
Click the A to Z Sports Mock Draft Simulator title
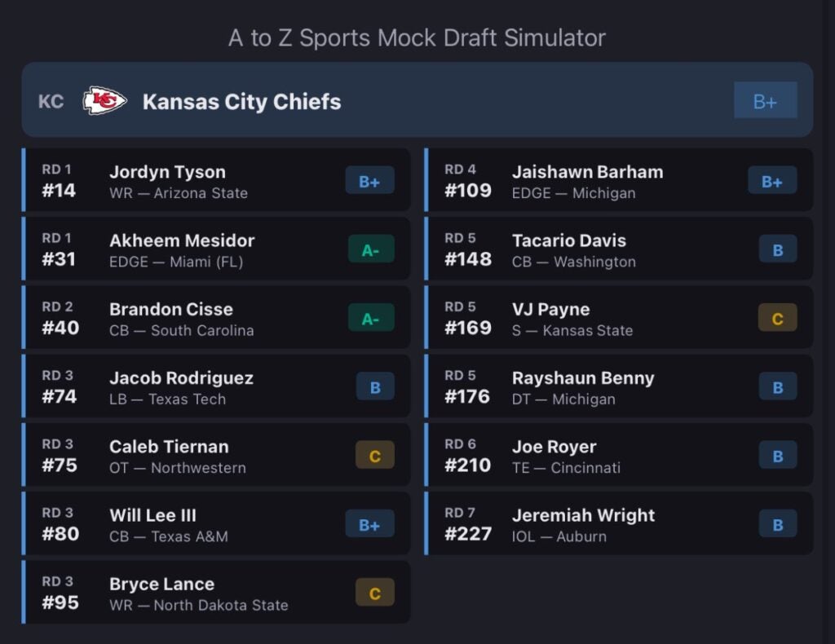tap(417, 37)
